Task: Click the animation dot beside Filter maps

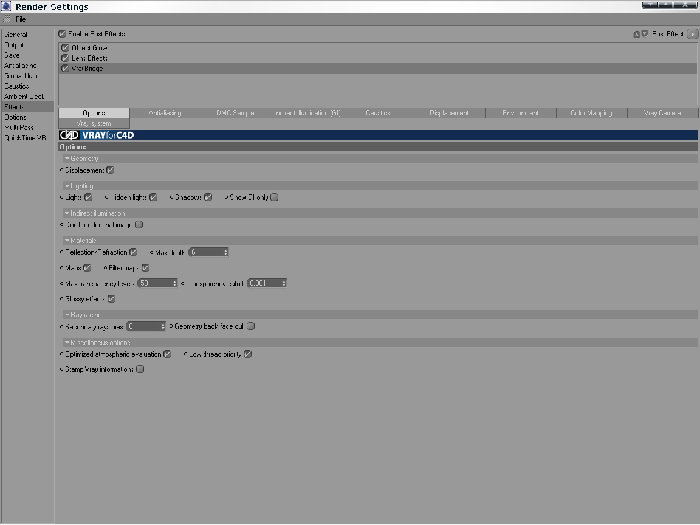Action: click(105, 268)
